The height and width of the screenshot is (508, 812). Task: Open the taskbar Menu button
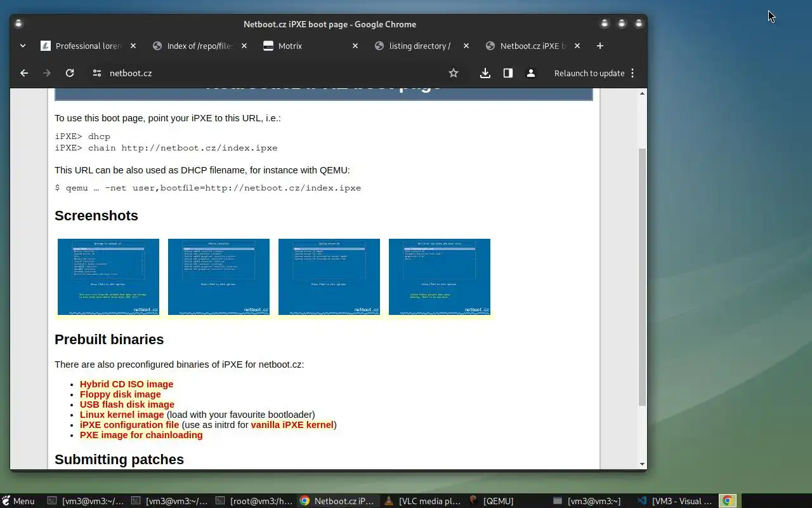coord(18,501)
